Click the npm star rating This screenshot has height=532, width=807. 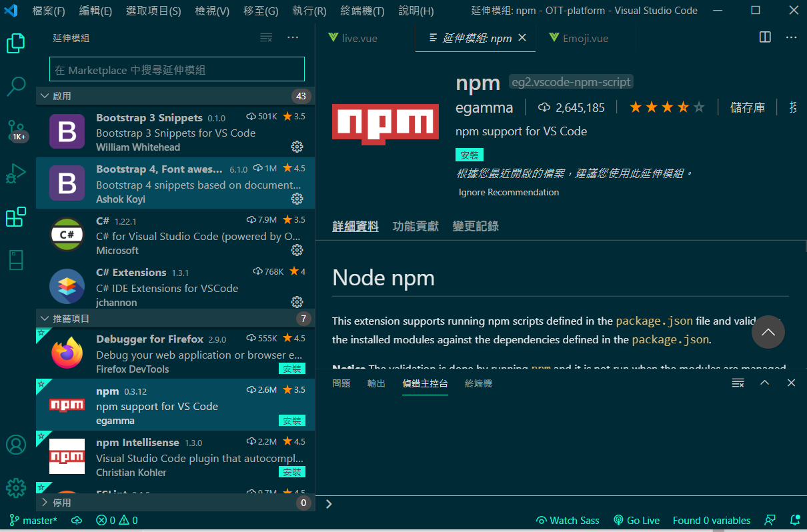667,107
